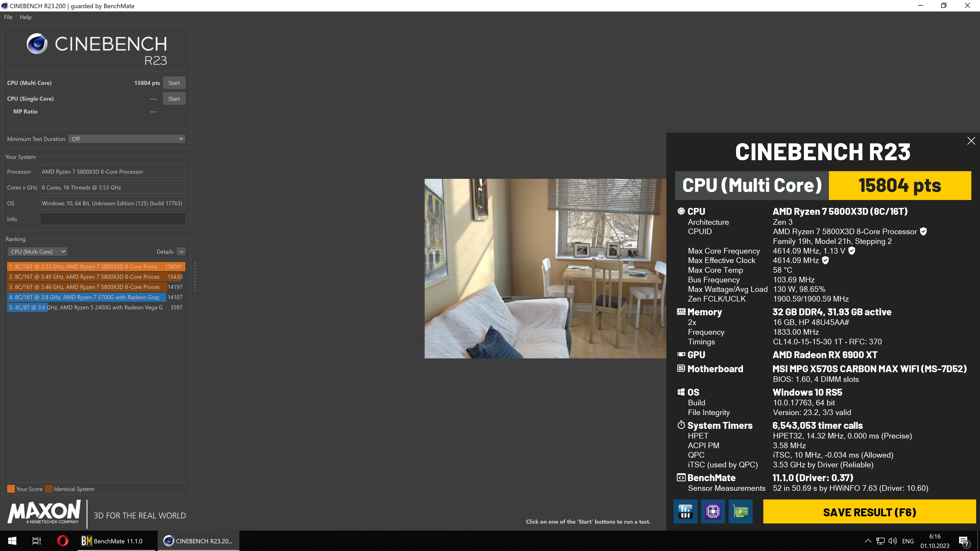The height and width of the screenshot is (551, 980).
Task: Open HWiNFO from BenchMate panel icon
Action: (685, 511)
